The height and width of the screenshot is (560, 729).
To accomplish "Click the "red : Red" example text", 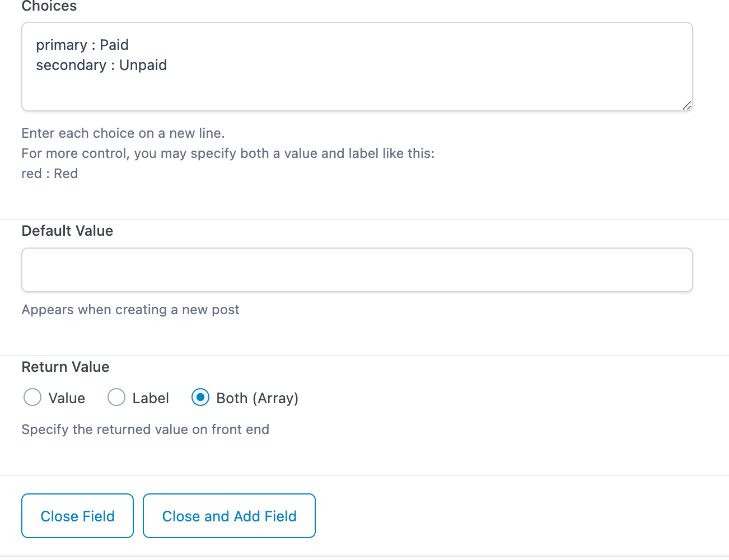I will [x=50, y=174].
